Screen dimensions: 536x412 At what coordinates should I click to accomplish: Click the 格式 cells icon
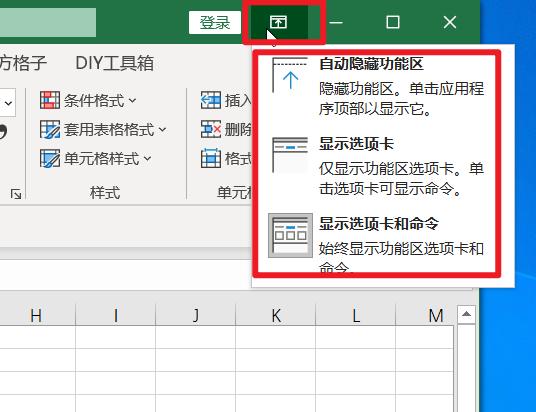pos(211,158)
